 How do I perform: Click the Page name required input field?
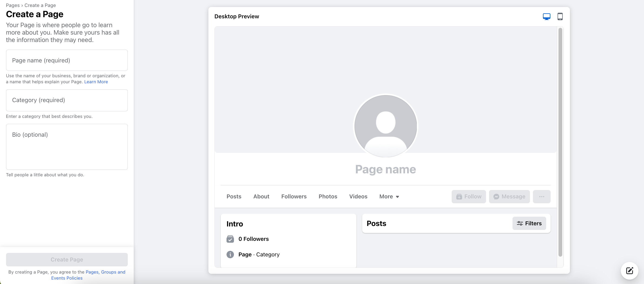tap(66, 60)
